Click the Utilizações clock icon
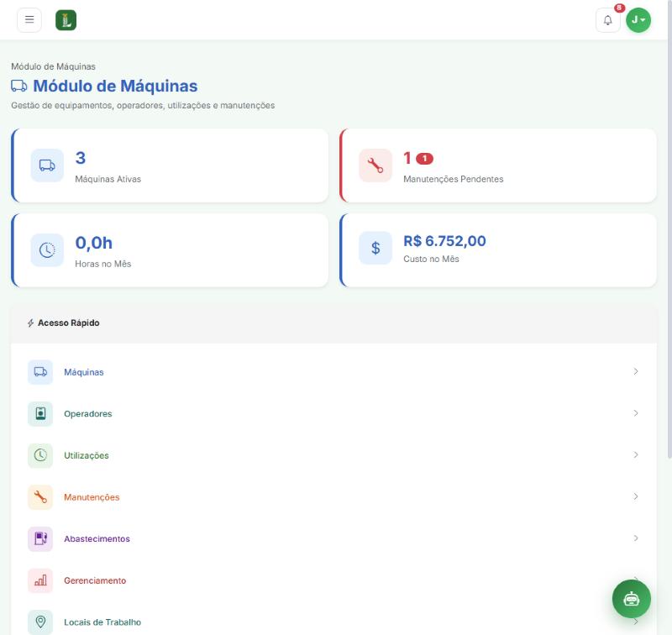This screenshot has height=635, width=672. coord(40,455)
